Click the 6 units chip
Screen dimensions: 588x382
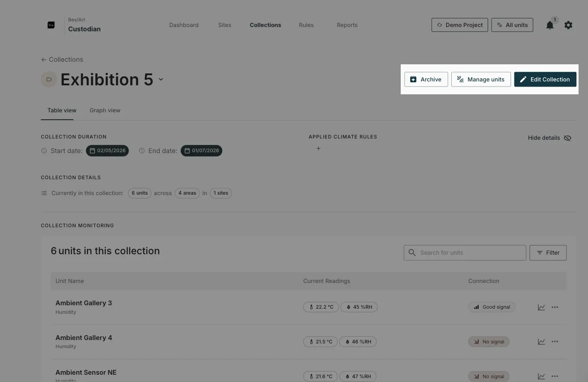pos(140,193)
